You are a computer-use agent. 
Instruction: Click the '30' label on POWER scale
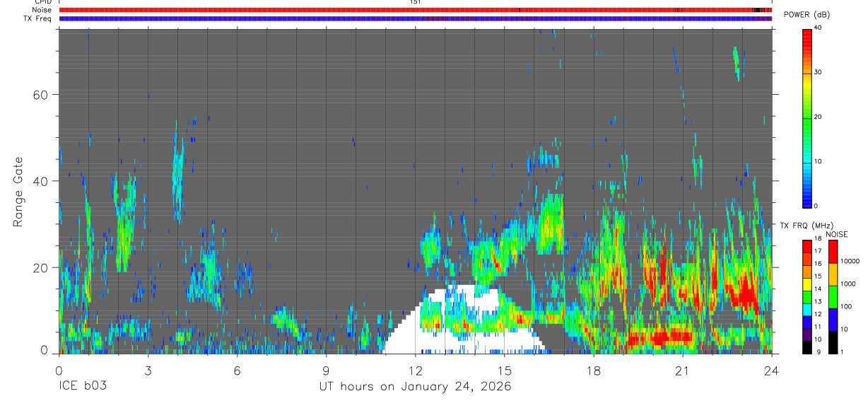click(818, 72)
